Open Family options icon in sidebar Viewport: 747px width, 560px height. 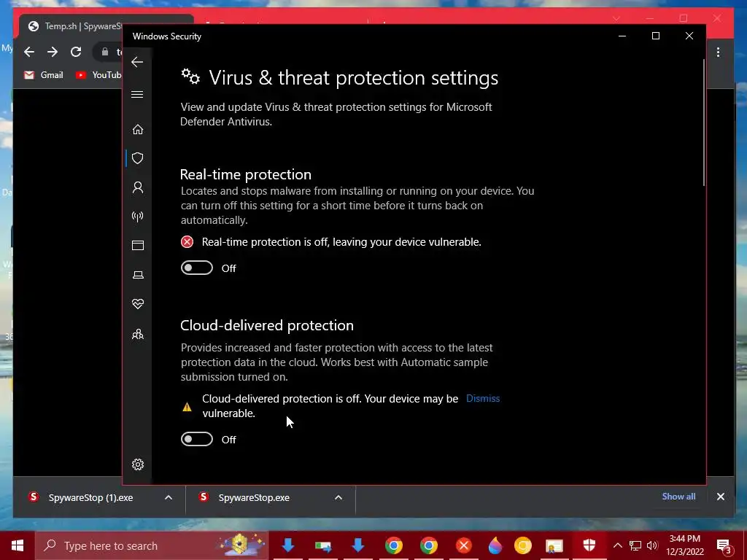tap(138, 334)
